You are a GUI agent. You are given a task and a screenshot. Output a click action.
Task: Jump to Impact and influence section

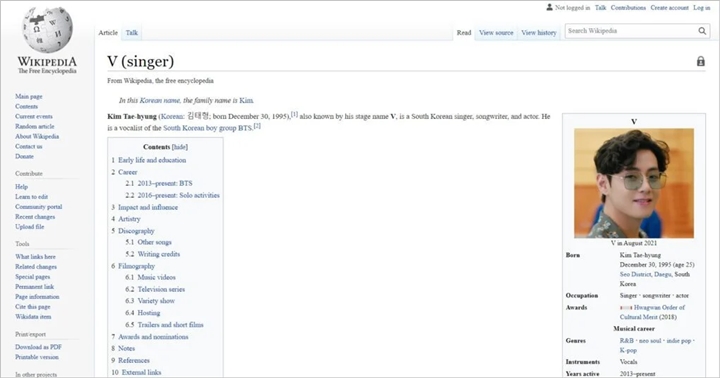coord(148,208)
